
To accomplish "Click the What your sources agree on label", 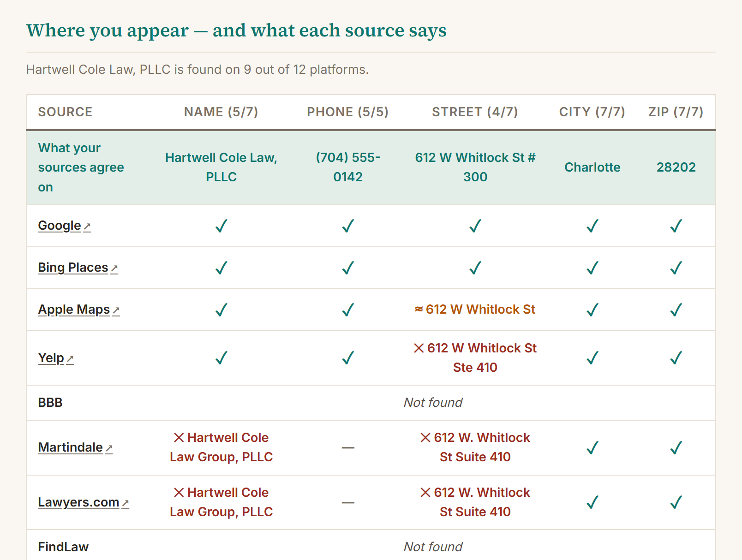I will pos(81,167).
